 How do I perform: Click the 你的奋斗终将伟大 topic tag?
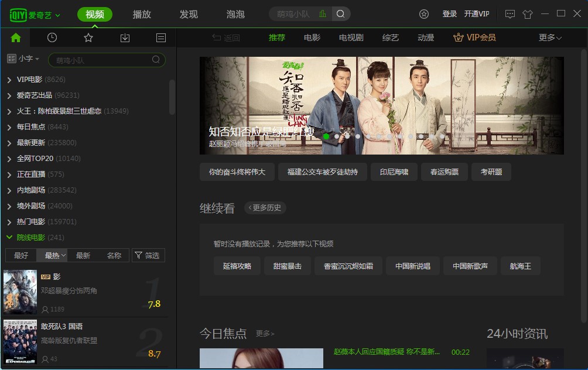[237, 172]
